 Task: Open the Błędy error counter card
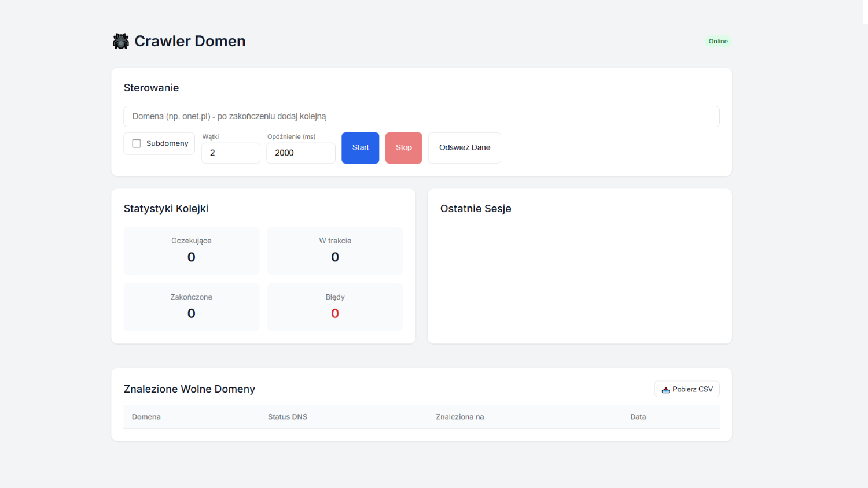point(334,306)
